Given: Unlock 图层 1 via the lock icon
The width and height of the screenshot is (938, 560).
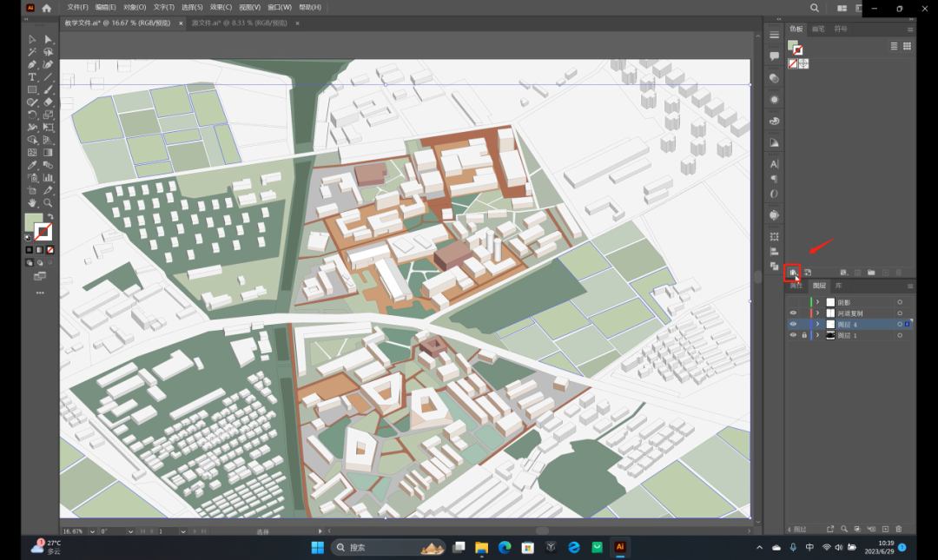Looking at the screenshot, I should (x=804, y=335).
